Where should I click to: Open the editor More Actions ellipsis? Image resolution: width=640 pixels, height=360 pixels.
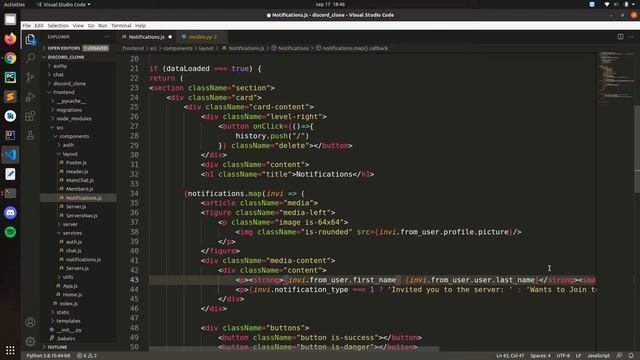pyautogui.click(x=631, y=37)
